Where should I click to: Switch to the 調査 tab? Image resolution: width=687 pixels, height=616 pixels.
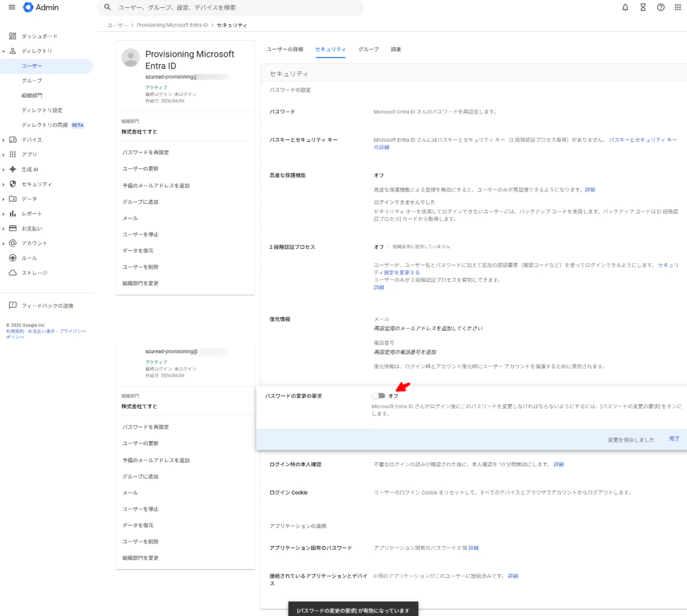coord(396,49)
